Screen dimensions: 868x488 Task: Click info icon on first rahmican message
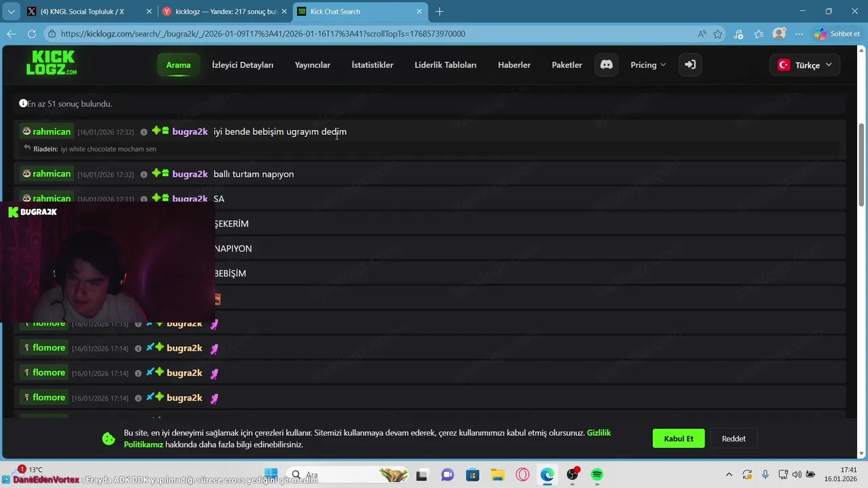(x=144, y=132)
